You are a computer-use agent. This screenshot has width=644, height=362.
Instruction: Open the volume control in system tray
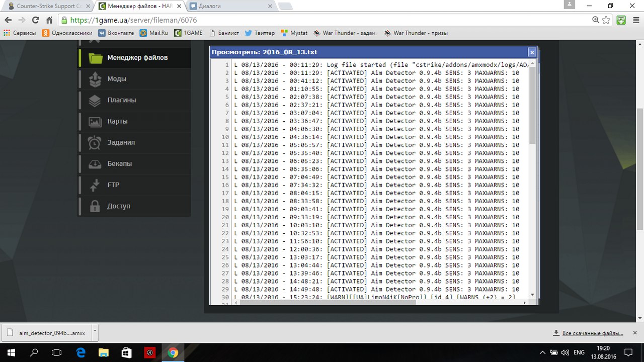click(x=565, y=352)
